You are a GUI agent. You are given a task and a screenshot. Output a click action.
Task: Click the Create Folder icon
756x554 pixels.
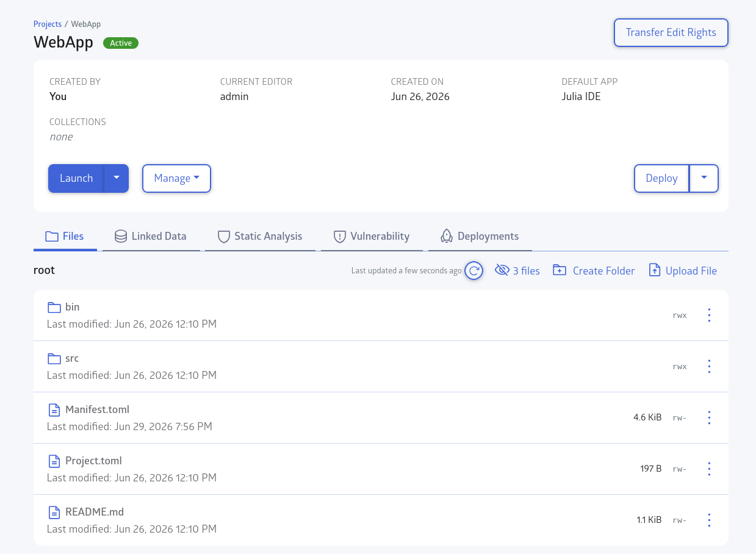pos(560,270)
